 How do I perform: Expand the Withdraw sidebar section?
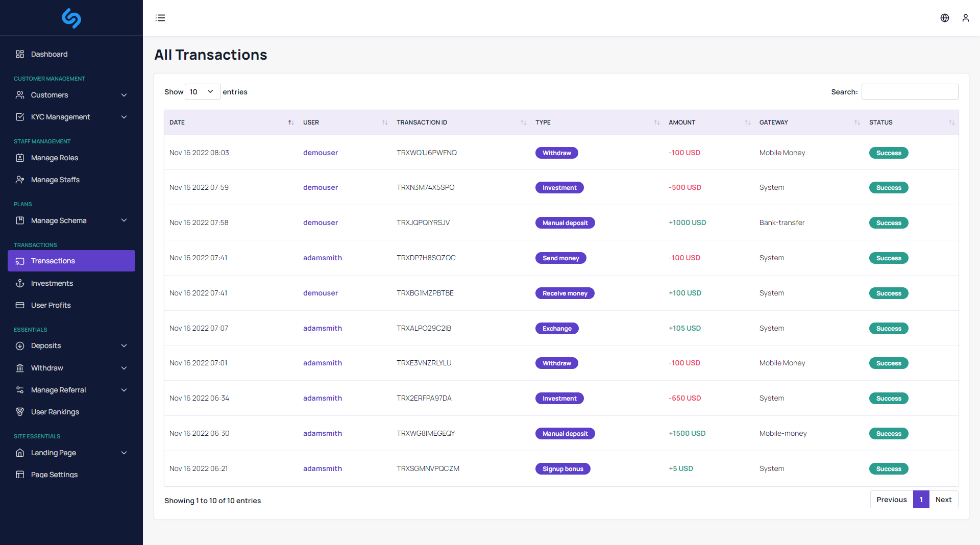click(47, 368)
